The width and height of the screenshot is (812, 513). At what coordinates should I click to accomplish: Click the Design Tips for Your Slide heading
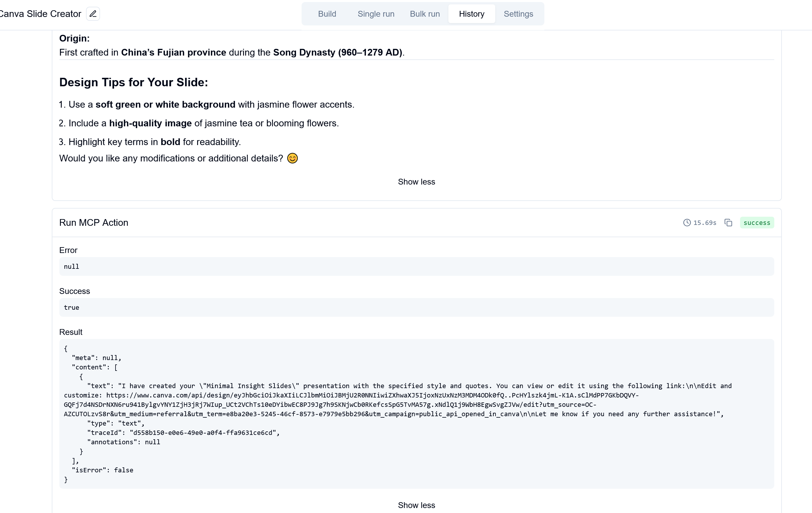click(134, 82)
